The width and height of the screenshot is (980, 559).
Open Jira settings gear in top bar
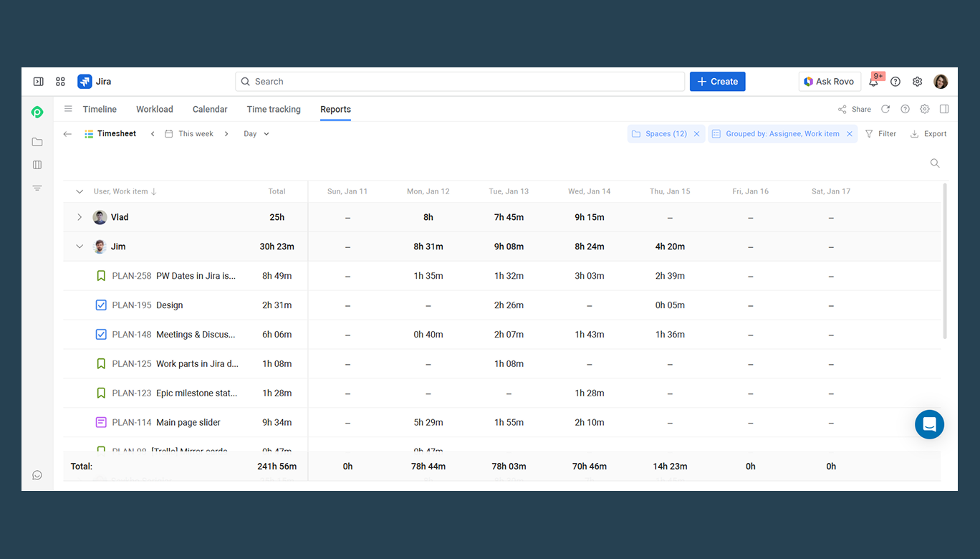click(918, 82)
